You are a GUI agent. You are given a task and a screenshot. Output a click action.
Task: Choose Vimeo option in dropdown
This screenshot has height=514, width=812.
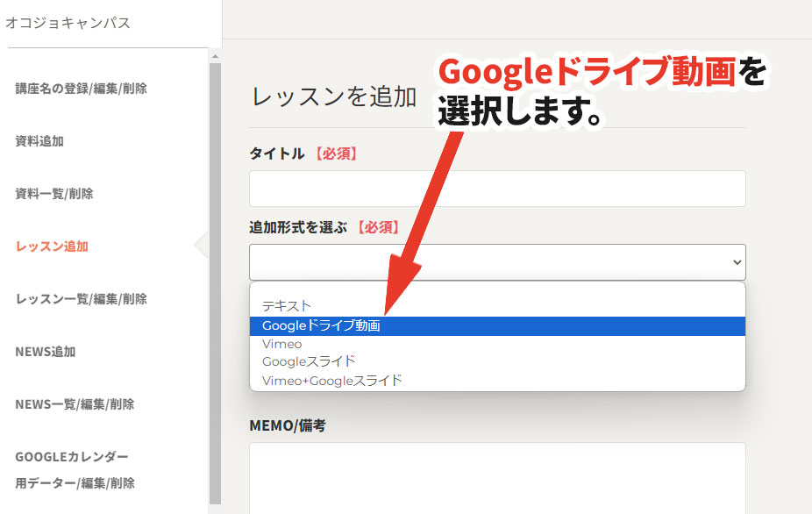tap(497, 344)
